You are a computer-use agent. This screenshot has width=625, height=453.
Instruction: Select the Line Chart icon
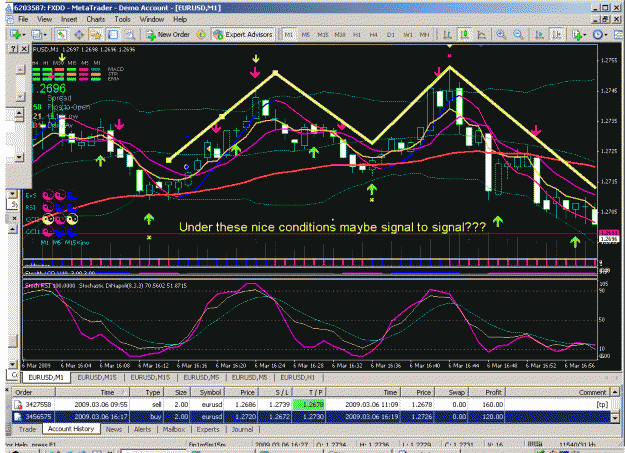click(482, 35)
